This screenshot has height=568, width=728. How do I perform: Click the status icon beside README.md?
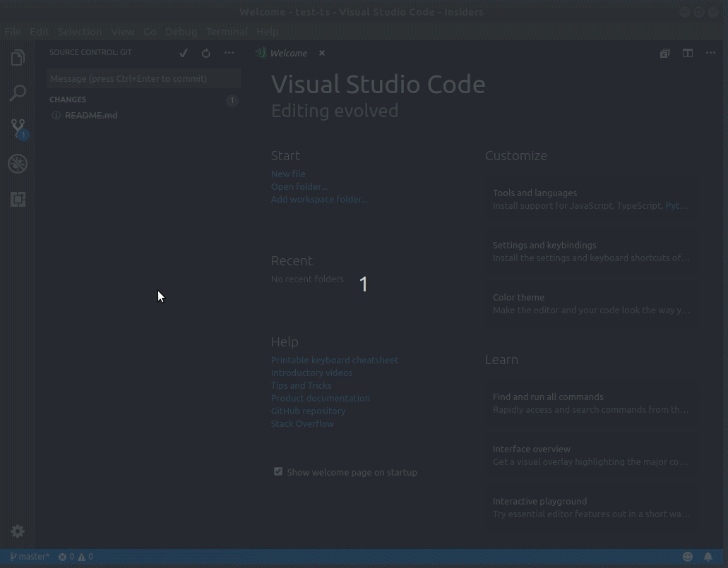click(56, 115)
